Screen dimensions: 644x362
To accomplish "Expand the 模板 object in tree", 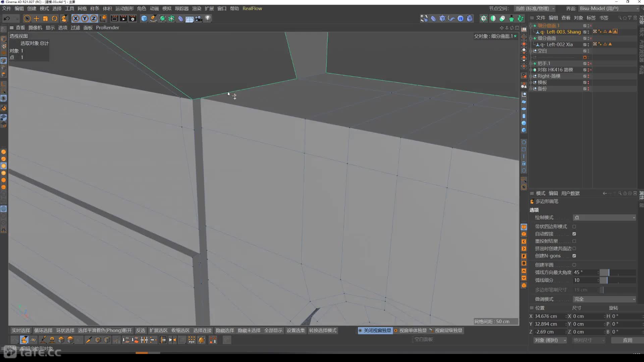I will (x=531, y=82).
